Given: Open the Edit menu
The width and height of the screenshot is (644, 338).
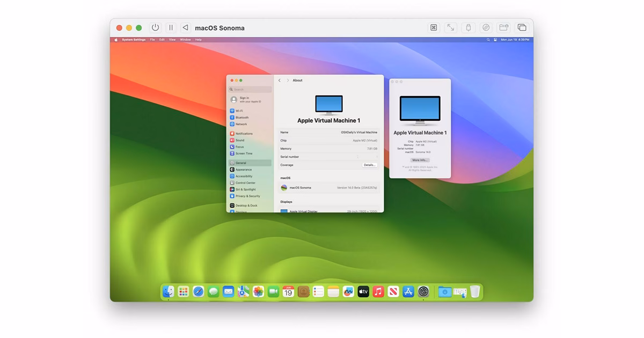Looking at the screenshot, I should [162, 40].
